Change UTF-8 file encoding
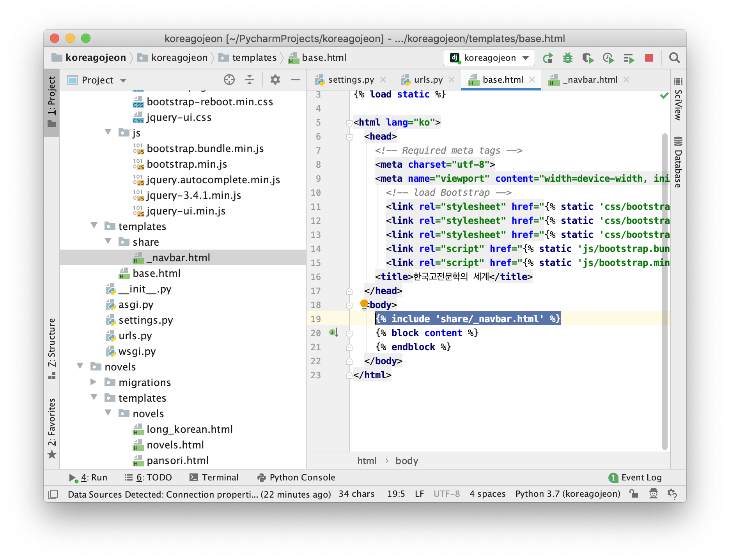The width and height of the screenshot is (730, 560). (447, 494)
